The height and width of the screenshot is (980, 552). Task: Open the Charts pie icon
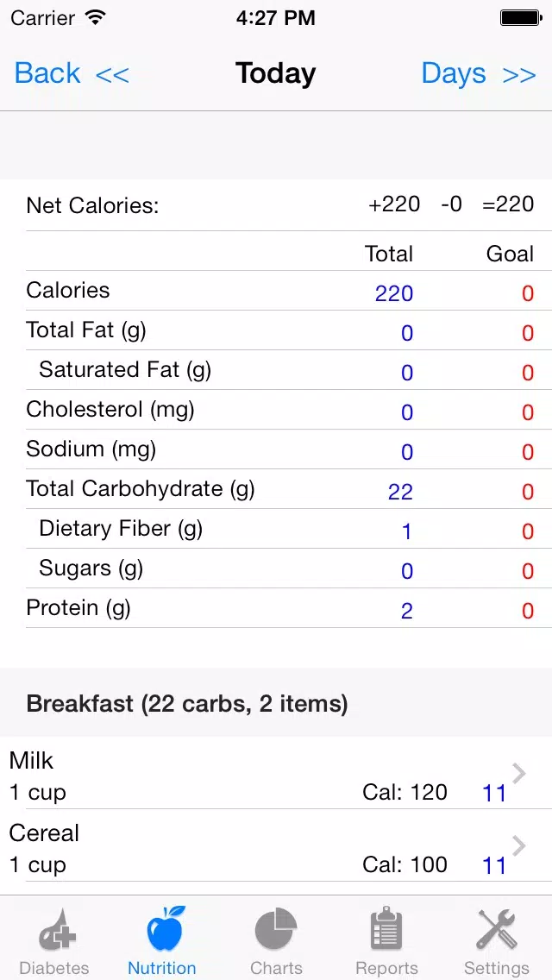coord(276,929)
